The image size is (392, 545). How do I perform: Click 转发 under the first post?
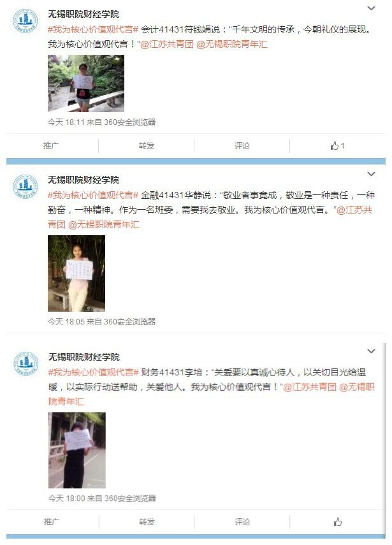(147, 145)
